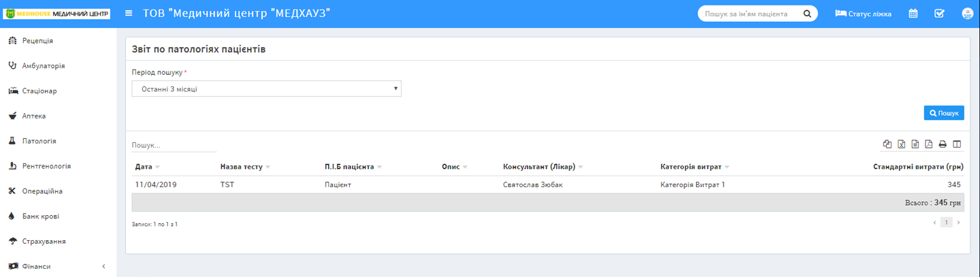Open the checklist tasks icon
The height and width of the screenshot is (277, 980).
click(940, 14)
